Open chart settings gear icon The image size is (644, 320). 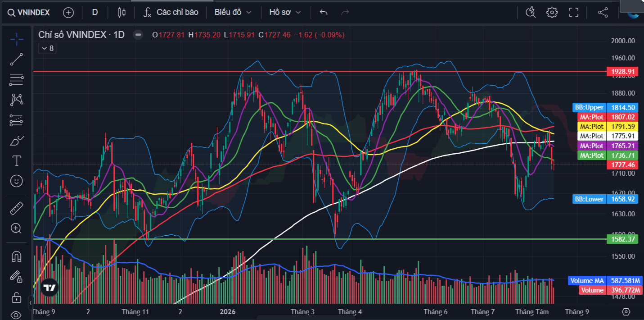(552, 12)
